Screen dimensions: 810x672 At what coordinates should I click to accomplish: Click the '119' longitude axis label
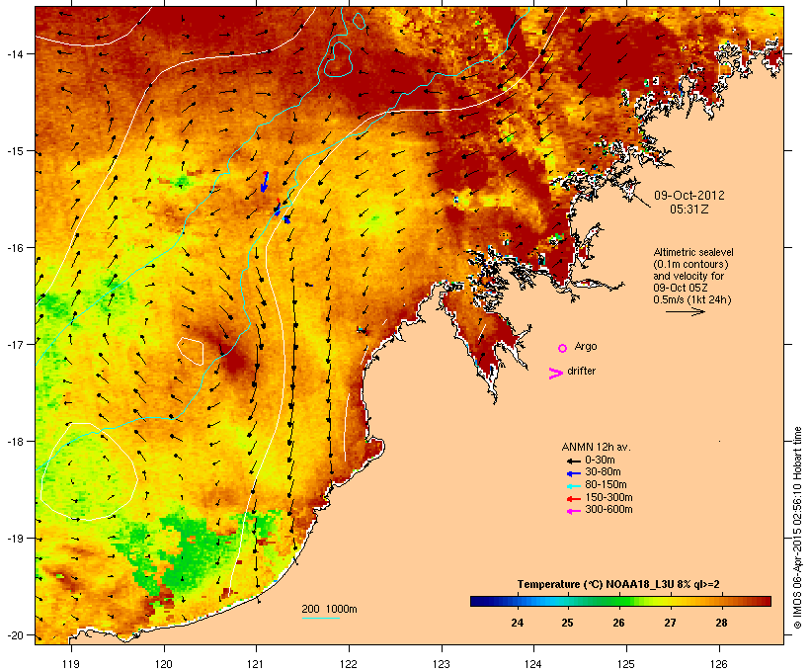pos(71,664)
